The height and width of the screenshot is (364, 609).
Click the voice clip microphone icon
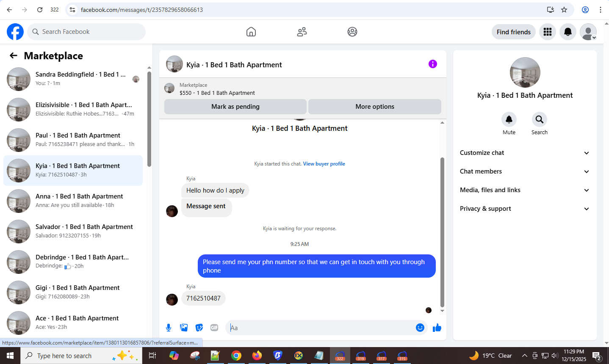(x=169, y=328)
